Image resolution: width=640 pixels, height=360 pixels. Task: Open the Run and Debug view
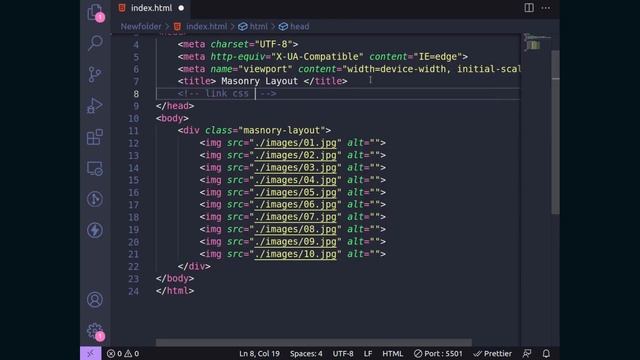pos(95,105)
